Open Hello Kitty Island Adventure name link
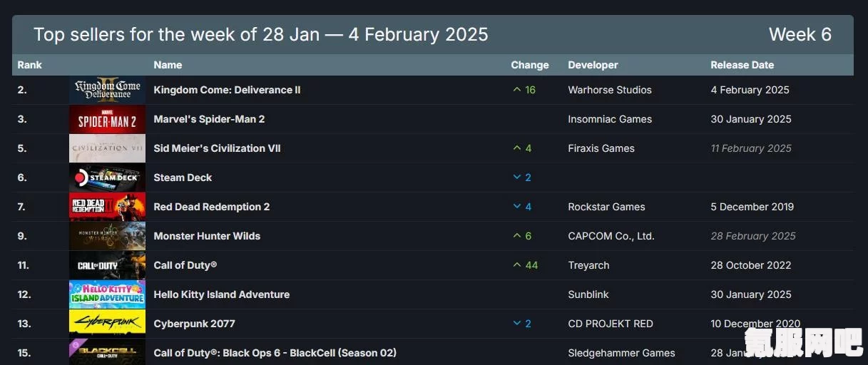 (x=221, y=294)
